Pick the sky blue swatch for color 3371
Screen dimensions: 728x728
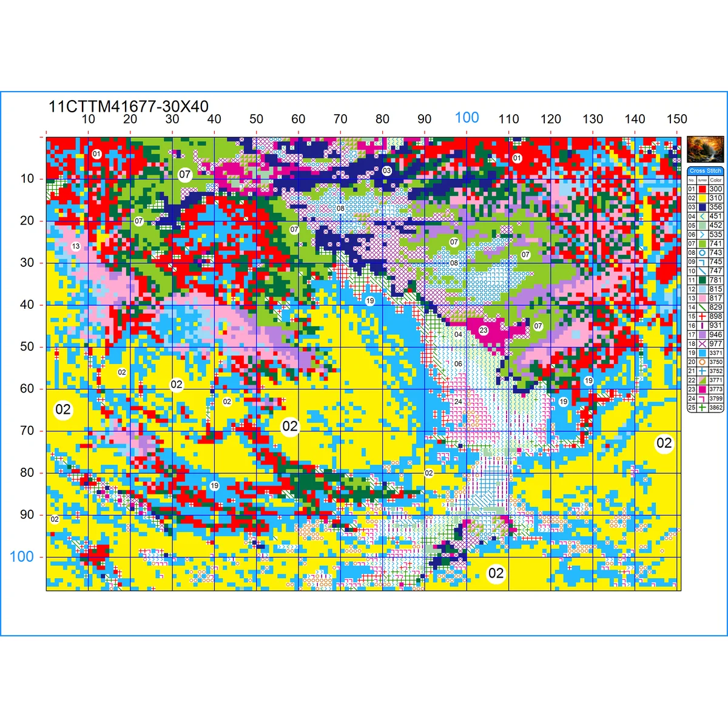coord(702,353)
